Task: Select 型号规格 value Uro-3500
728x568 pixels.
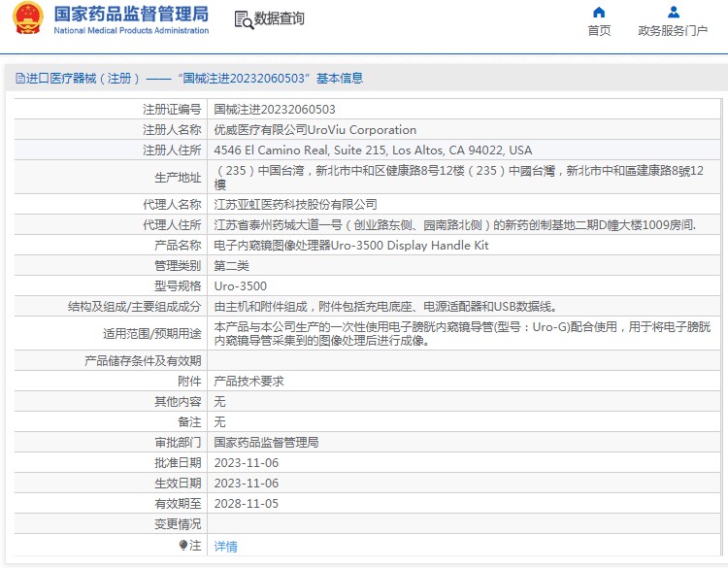Action: 240,286
